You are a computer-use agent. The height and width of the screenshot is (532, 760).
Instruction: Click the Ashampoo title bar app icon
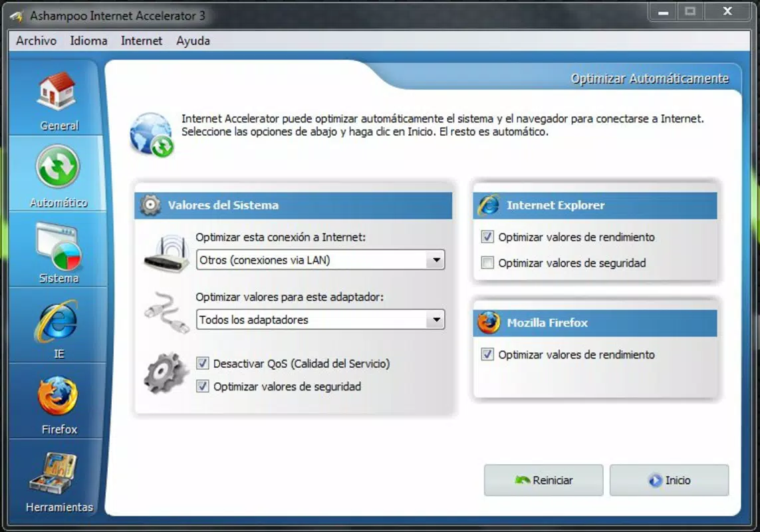click(x=17, y=16)
